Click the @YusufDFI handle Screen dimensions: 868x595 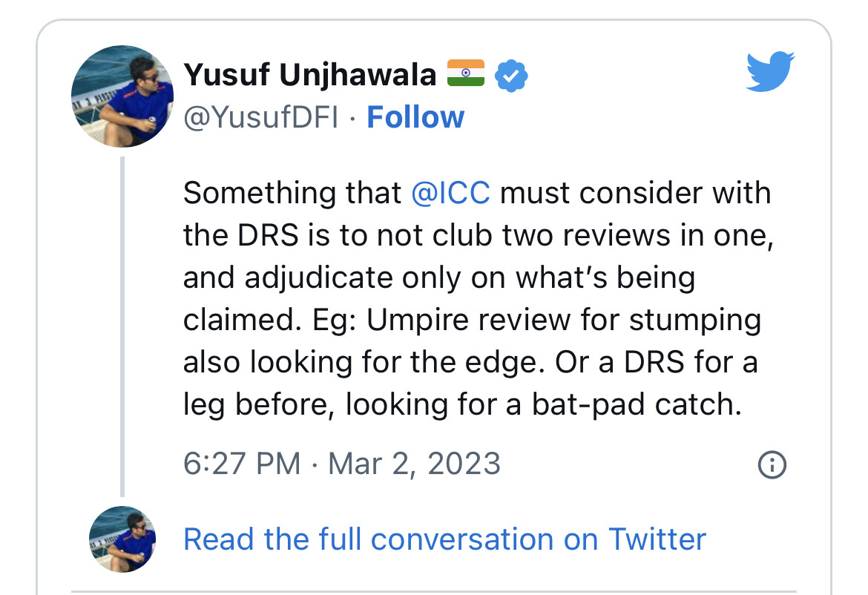coord(260,117)
